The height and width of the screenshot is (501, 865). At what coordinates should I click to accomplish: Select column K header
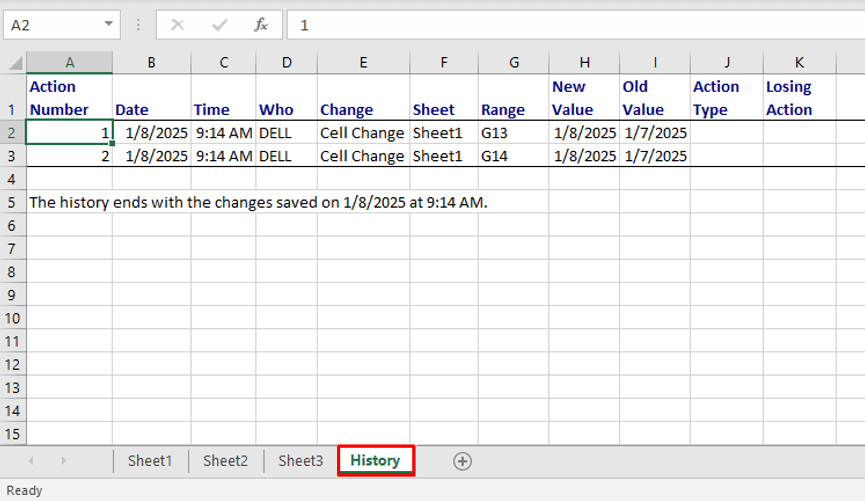point(799,63)
